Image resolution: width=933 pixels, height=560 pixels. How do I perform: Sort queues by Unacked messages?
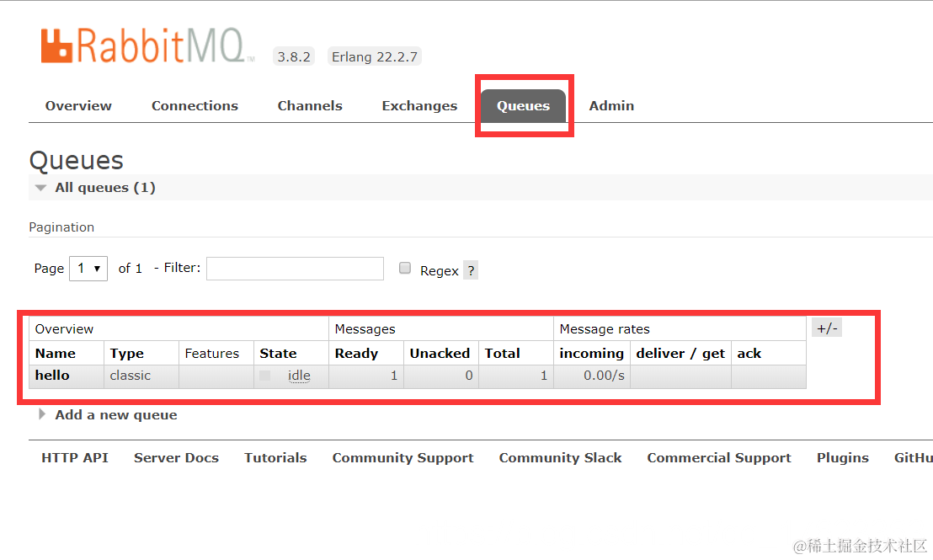click(440, 354)
